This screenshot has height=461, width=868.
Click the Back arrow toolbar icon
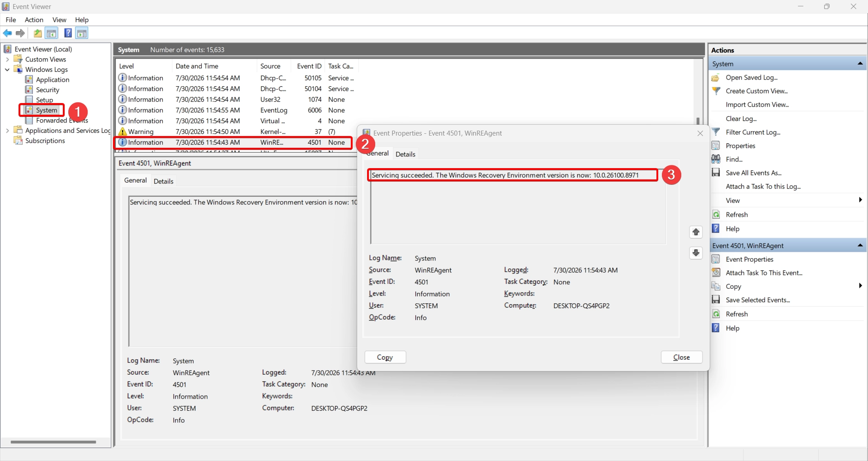pos(8,33)
